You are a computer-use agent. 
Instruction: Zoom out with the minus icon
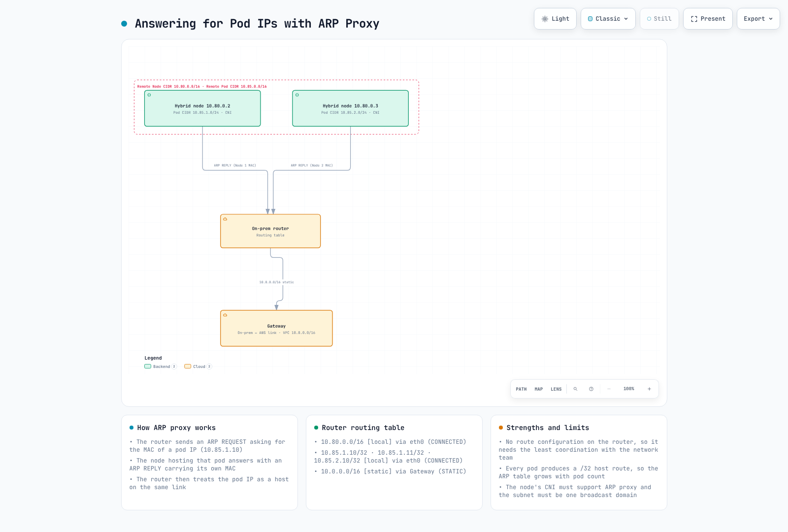(x=609, y=389)
